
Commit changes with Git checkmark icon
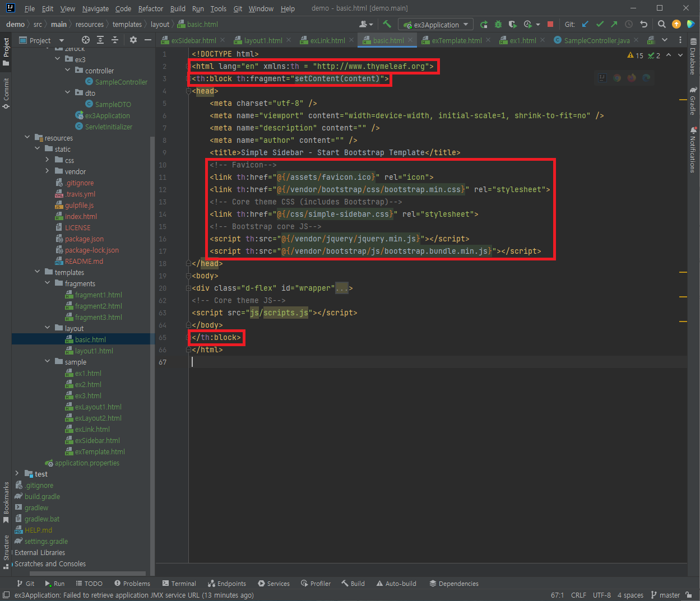click(x=600, y=24)
